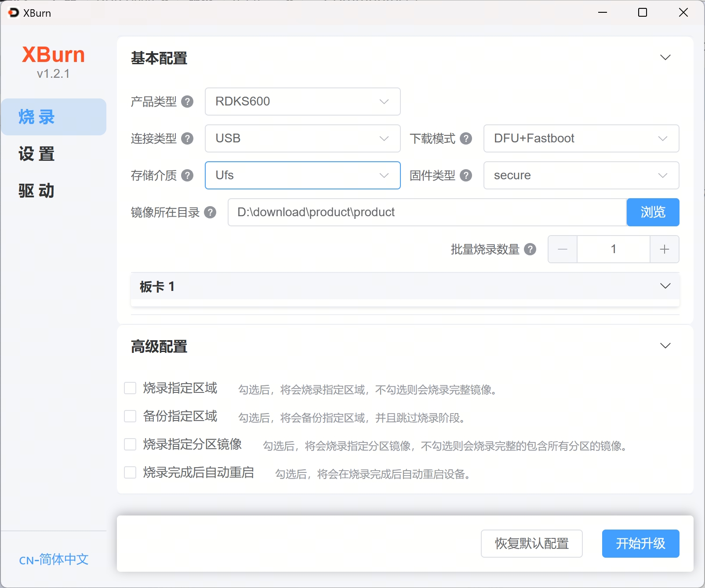This screenshot has width=705, height=588.
Task: Click the 烧录指定分区镜像 label text
Action: tap(193, 444)
